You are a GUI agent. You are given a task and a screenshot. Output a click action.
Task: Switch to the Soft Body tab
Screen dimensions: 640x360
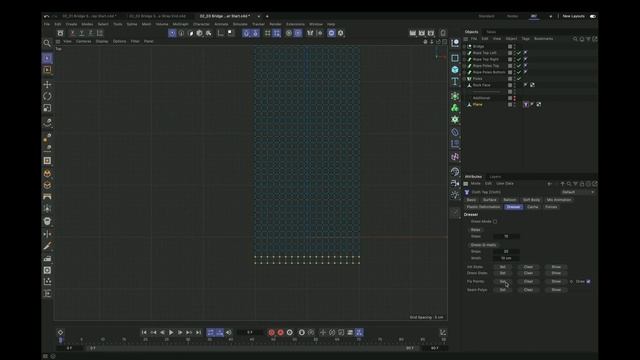pos(531,200)
